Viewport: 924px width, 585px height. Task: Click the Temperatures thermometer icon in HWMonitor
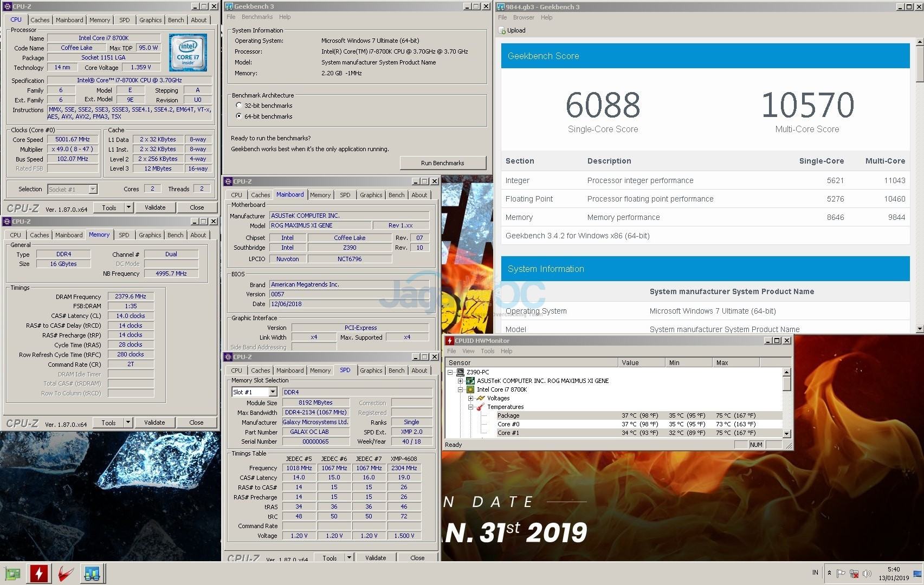click(x=480, y=407)
